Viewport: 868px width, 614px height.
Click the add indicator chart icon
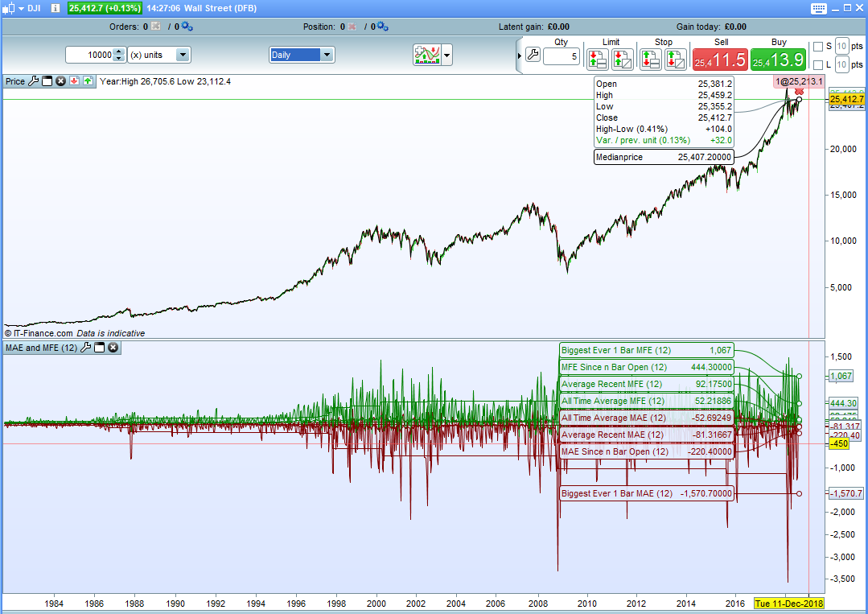pyautogui.click(x=427, y=55)
